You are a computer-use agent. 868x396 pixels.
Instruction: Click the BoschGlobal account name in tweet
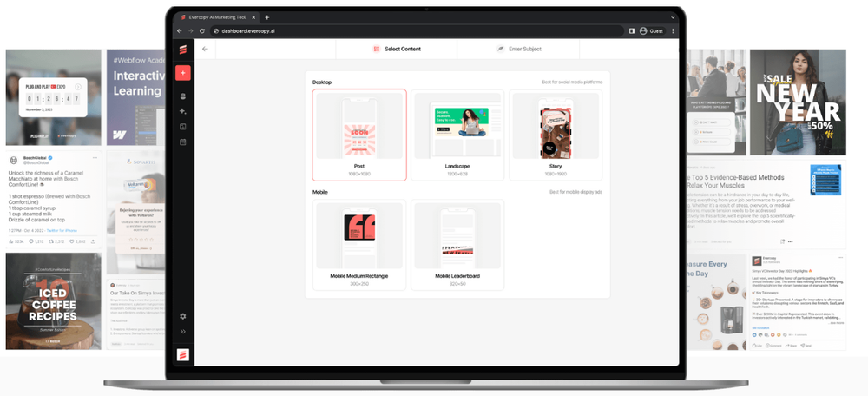(34, 158)
